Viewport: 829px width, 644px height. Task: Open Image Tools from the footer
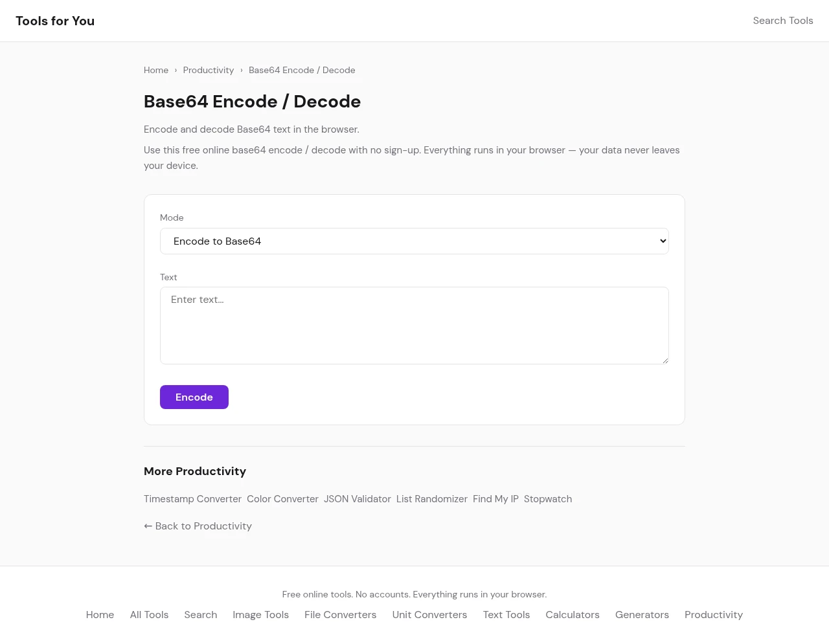(x=260, y=615)
